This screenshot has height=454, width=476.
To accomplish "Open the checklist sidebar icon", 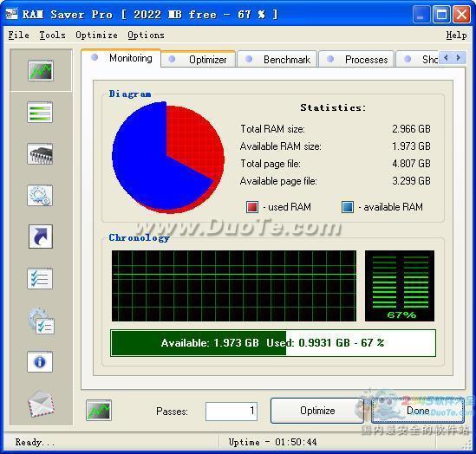I will tap(40, 278).
